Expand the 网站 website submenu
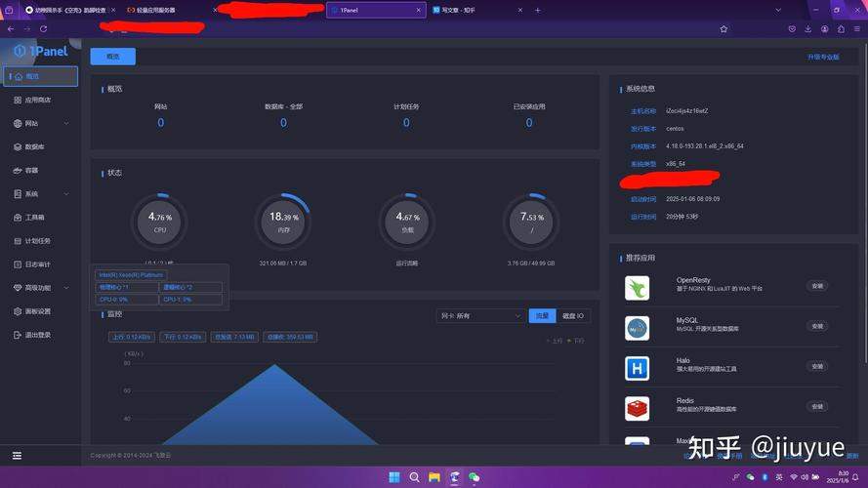Screen dimensions: 868x488 pyautogui.click(x=66, y=123)
